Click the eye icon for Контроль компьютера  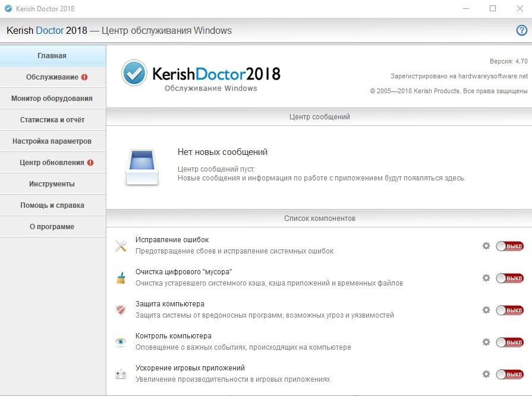click(121, 341)
